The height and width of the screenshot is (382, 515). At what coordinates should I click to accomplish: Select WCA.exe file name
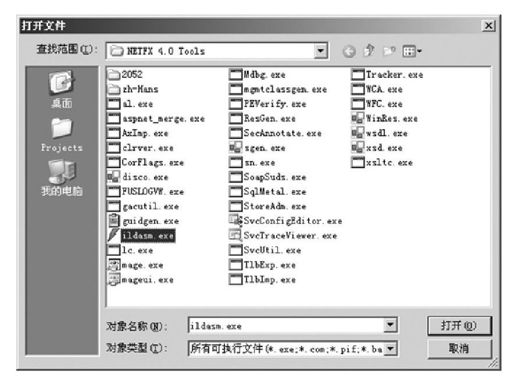pyautogui.click(x=384, y=89)
